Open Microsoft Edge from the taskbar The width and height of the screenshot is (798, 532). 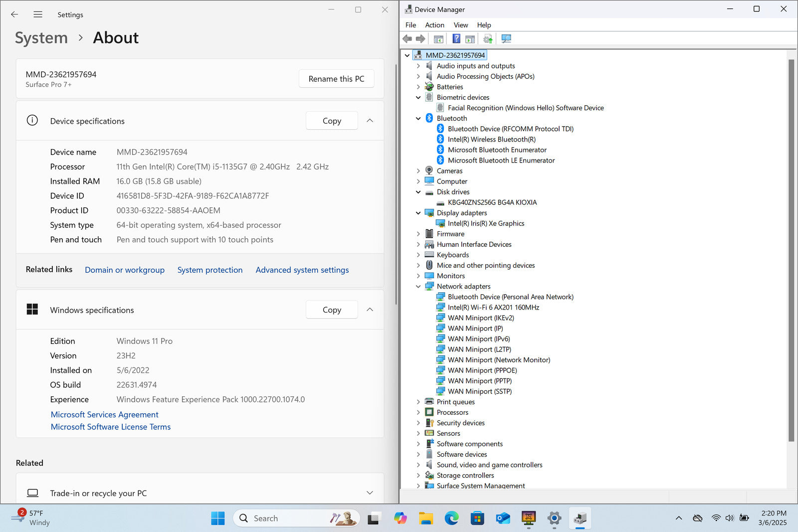pyautogui.click(x=451, y=519)
